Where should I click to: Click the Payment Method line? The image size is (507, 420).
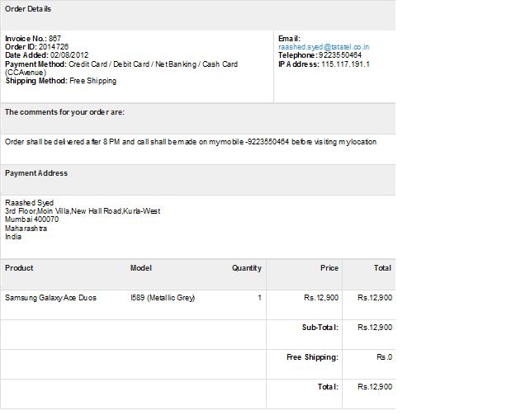tap(121, 68)
